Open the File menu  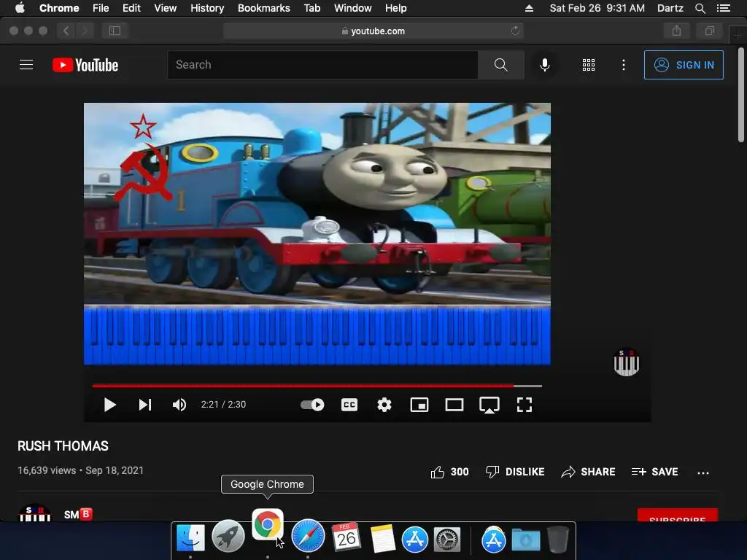click(x=101, y=8)
